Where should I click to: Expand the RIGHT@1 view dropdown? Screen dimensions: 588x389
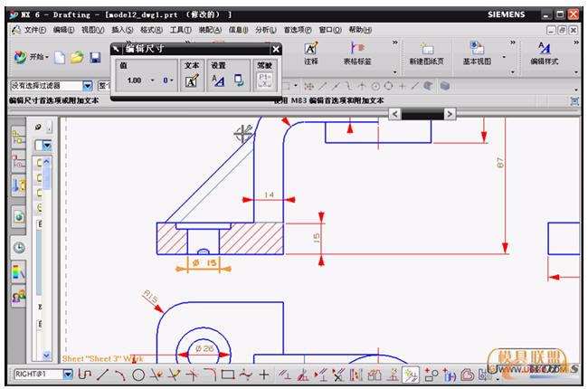tap(68, 375)
